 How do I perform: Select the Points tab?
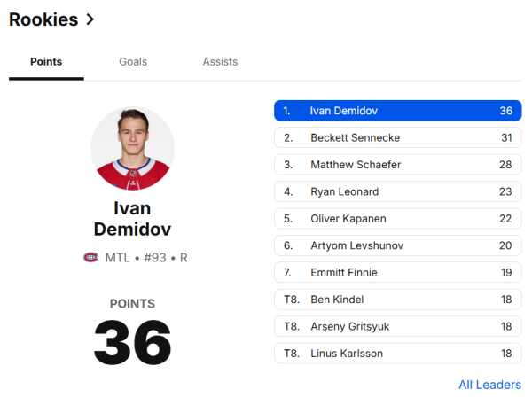coord(46,62)
